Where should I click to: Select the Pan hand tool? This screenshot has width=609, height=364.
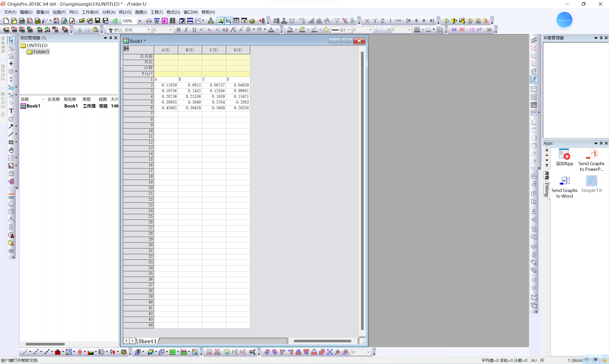[x=11, y=150]
